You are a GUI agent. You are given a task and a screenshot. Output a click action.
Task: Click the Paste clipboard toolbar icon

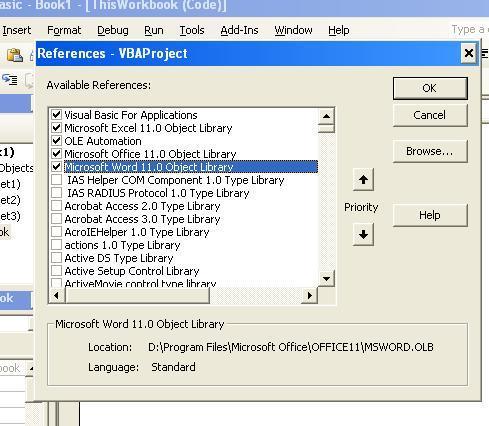coord(15,55)
